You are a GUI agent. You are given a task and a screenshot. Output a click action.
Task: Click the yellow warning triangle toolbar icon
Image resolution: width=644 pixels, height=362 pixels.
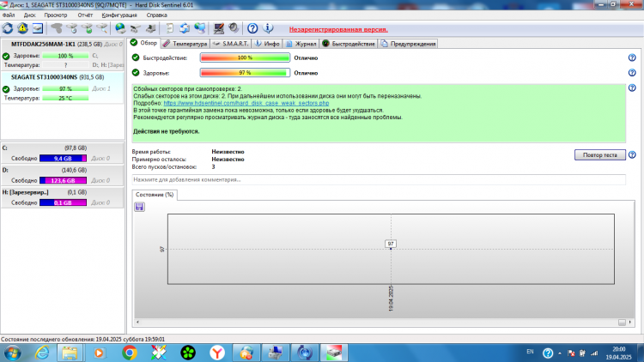pyautogui.click(x=22, y=28)
